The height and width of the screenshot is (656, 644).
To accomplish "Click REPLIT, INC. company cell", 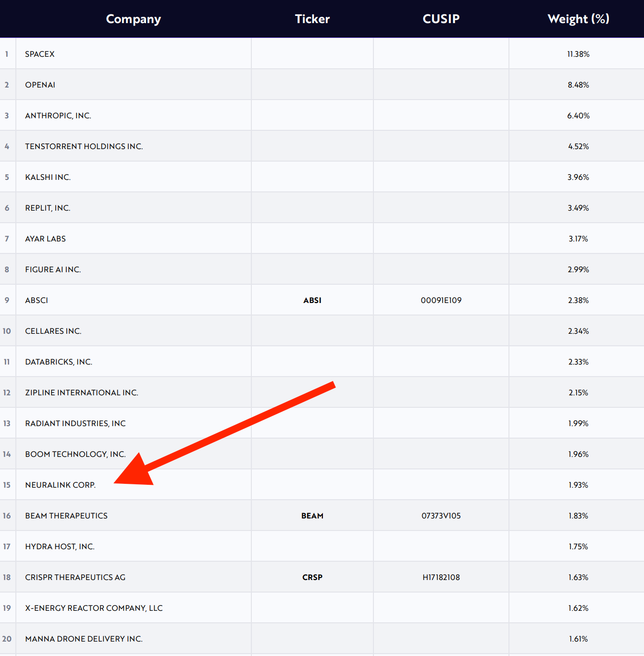I will pos(48,208).
